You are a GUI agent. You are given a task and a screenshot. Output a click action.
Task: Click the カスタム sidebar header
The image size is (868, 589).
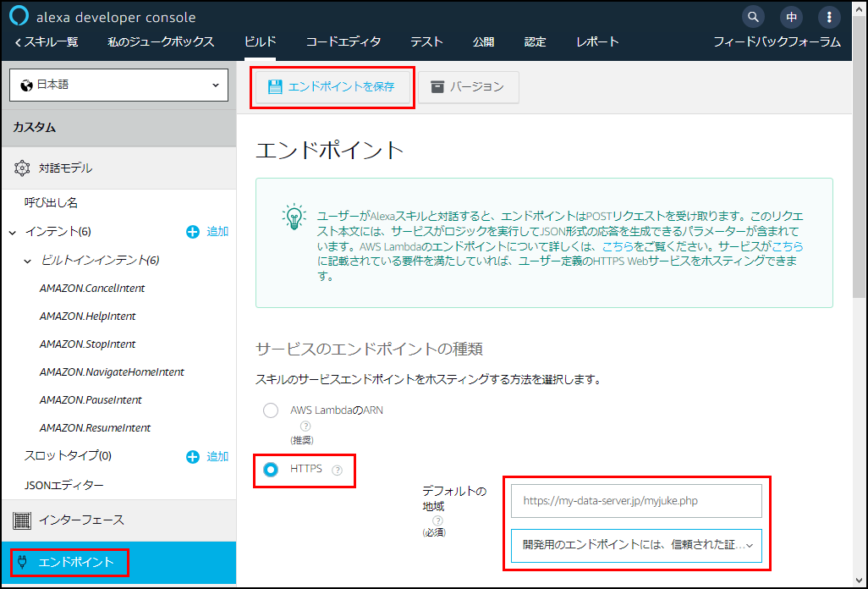pyautogui.click(x=118, y=128)
